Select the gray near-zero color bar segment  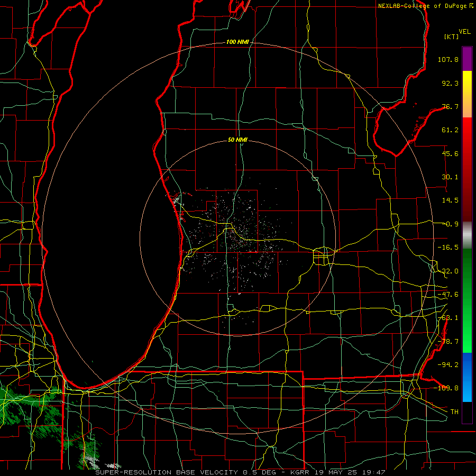(467, 235)
